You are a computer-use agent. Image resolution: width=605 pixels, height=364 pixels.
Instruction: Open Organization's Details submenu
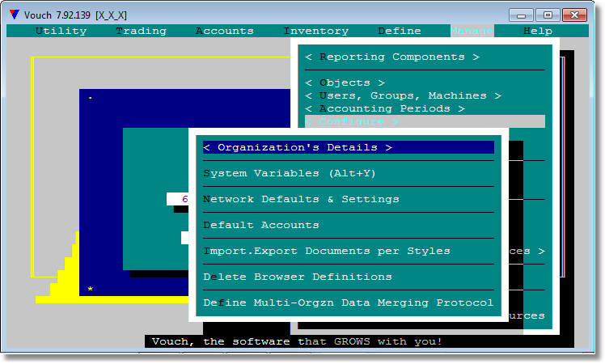coord(349,147)
